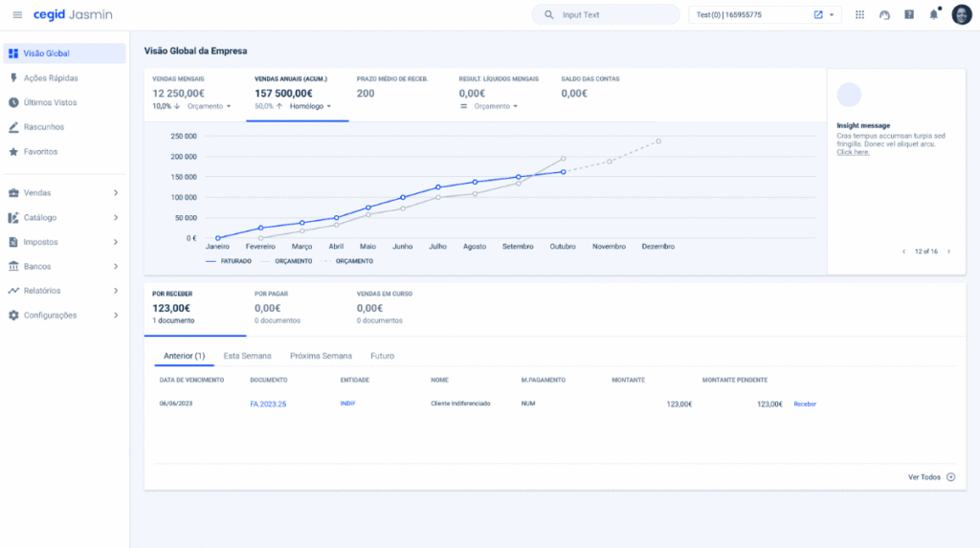The height and width of the screenshot is (548, 980).
Task: Click the Receber link in the table row
Action: tap(805, 405)
